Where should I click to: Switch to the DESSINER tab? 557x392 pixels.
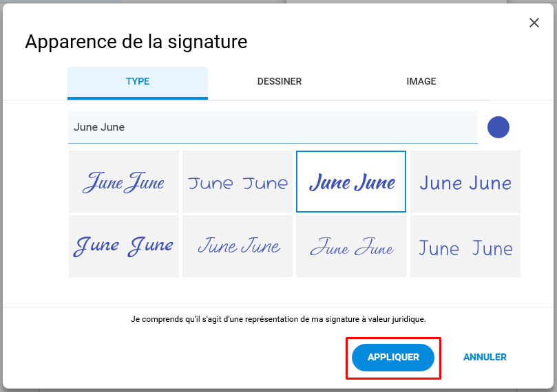(x=280, y=81)
